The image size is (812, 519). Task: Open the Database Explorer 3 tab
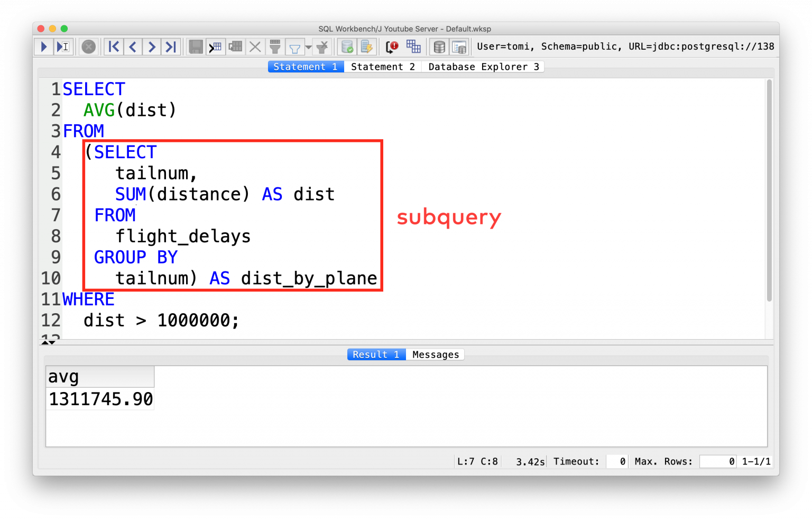click(x=483, y=66)
